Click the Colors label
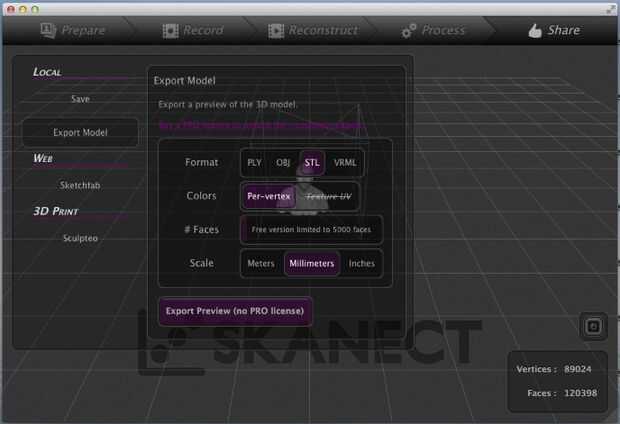Screen dimensions: 620x424 [x=202, y=196]
